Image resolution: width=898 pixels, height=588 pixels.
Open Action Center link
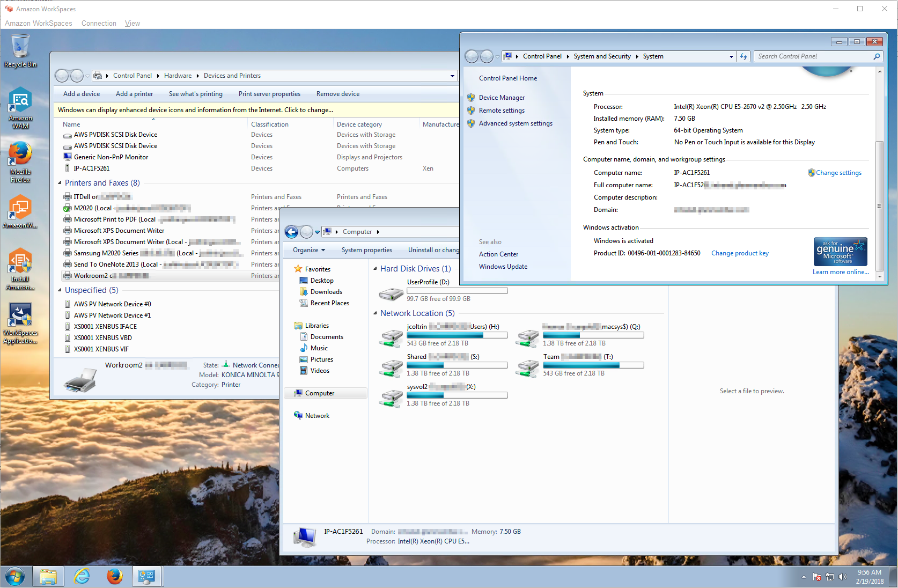(x=498, y=254)
